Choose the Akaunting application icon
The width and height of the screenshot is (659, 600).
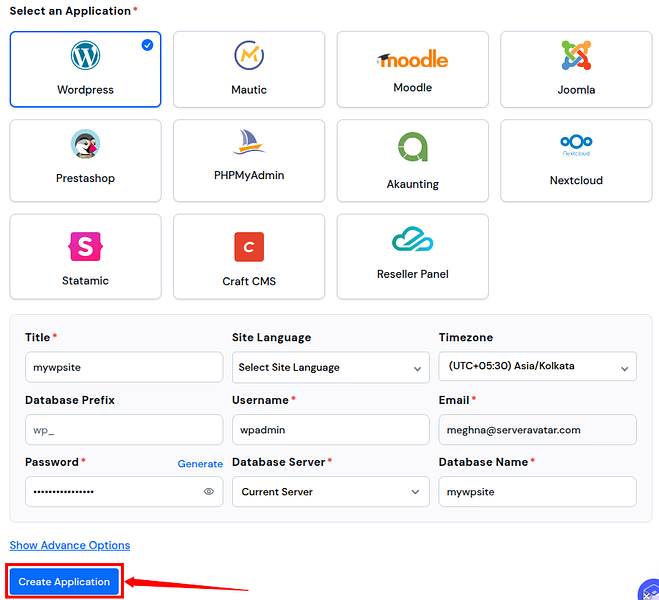[412, 147]
